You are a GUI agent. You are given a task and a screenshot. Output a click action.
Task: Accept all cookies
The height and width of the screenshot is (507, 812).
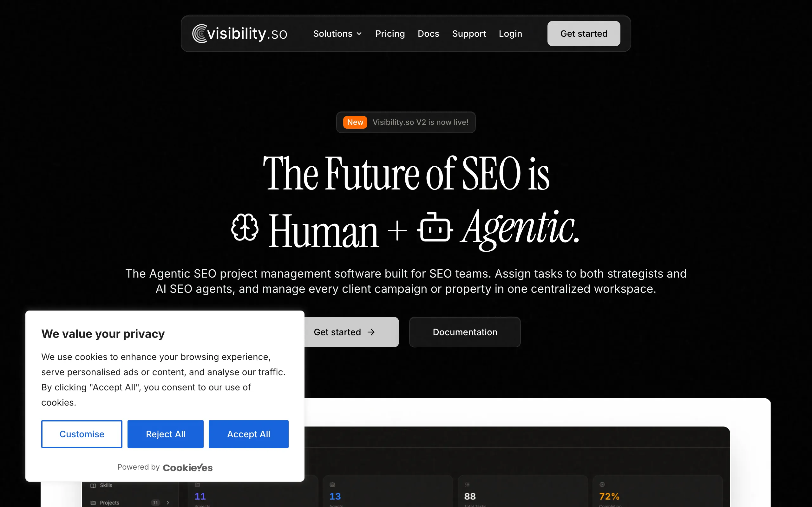pos(249,434)
